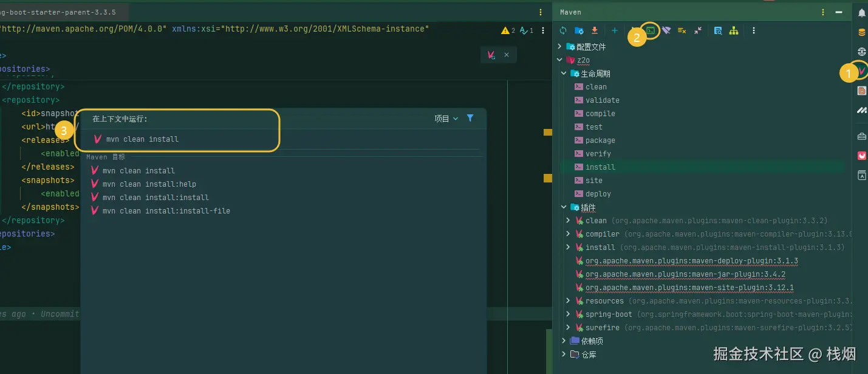
Task: Open Execute Maven Goal terminal icon
Action: 651,30
